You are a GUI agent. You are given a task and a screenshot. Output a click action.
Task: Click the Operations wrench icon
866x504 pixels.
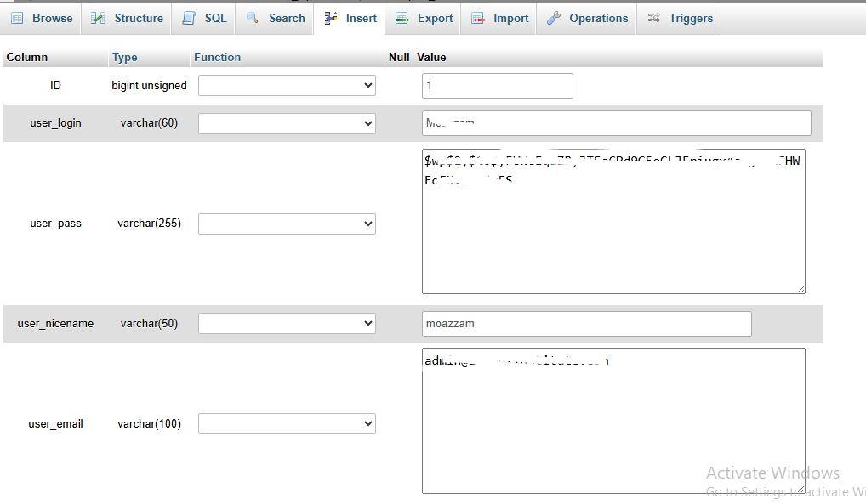tap(554, 18)
